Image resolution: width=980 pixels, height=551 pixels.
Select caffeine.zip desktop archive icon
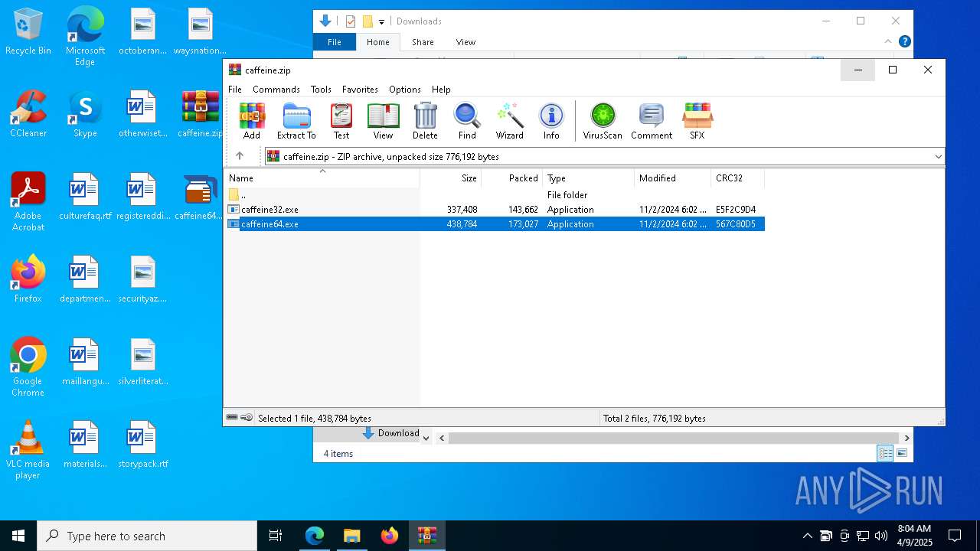tap(201, 115)
